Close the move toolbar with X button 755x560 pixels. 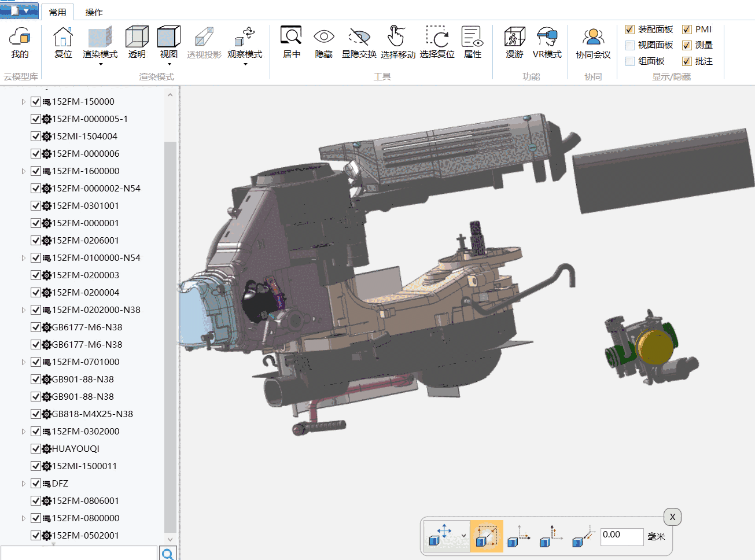(672, 517)
